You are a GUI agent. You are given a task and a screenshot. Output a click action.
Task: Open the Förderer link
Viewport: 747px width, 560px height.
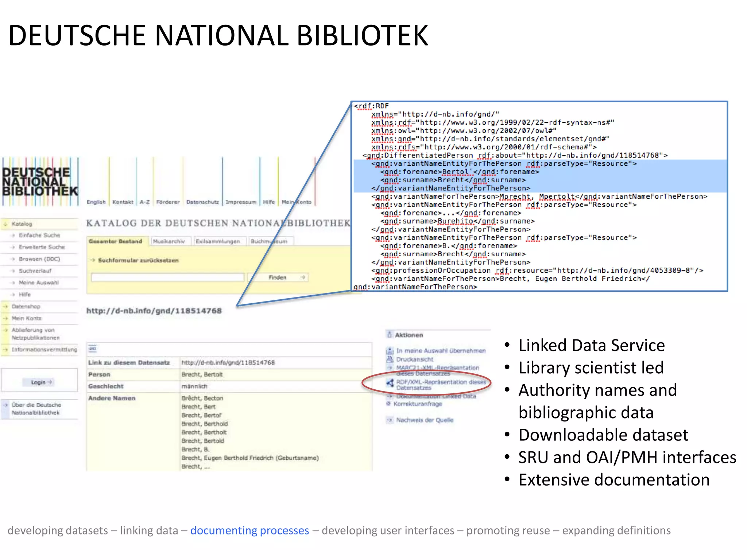coord(168,202)
